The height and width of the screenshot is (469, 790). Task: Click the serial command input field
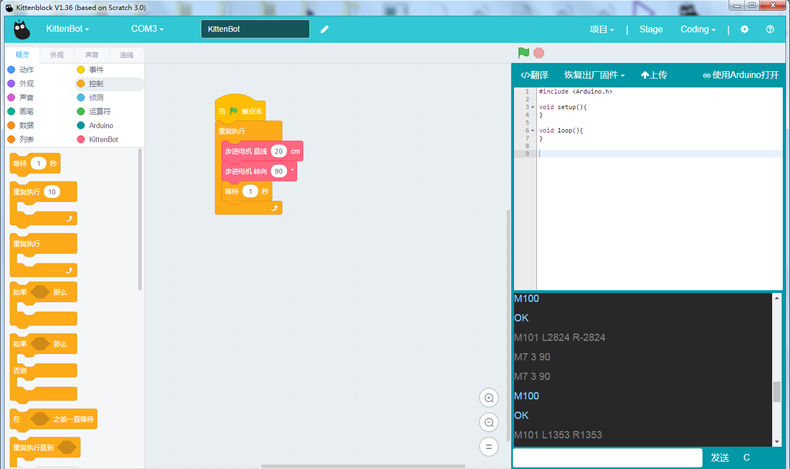point(607,457)
